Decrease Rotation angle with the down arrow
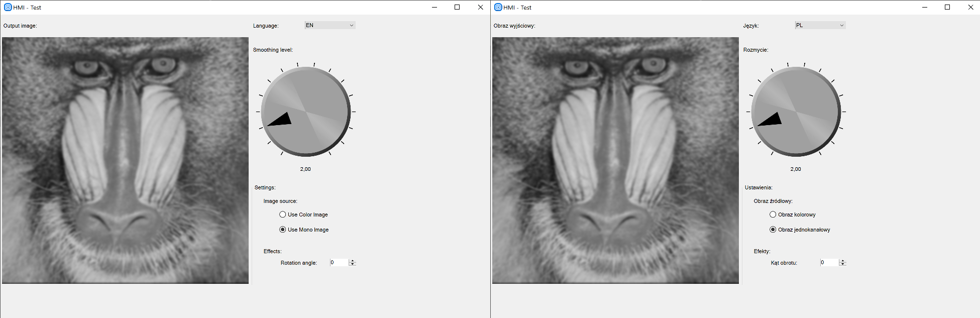Image resolution: width=980 pixels, height=318 pixels. (x=352, y=264)
